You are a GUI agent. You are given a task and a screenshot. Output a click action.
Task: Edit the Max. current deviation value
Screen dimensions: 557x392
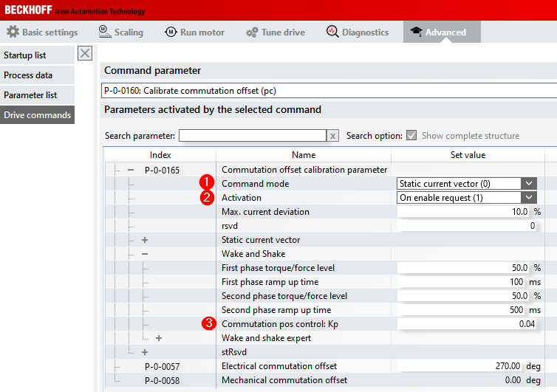coord(463,212)
